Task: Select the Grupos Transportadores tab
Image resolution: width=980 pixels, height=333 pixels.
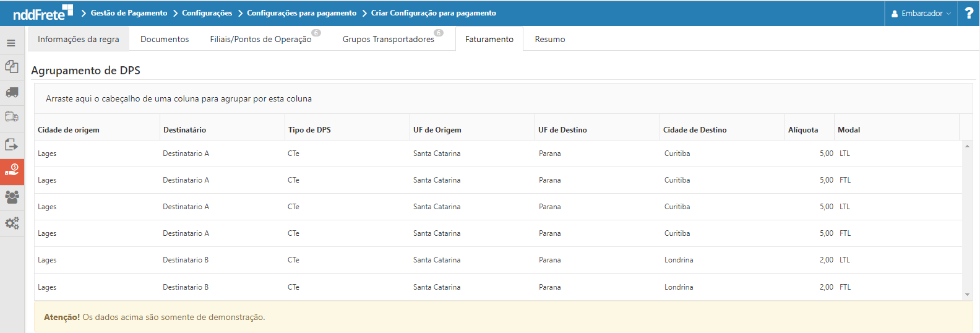Action: (389, 39)
